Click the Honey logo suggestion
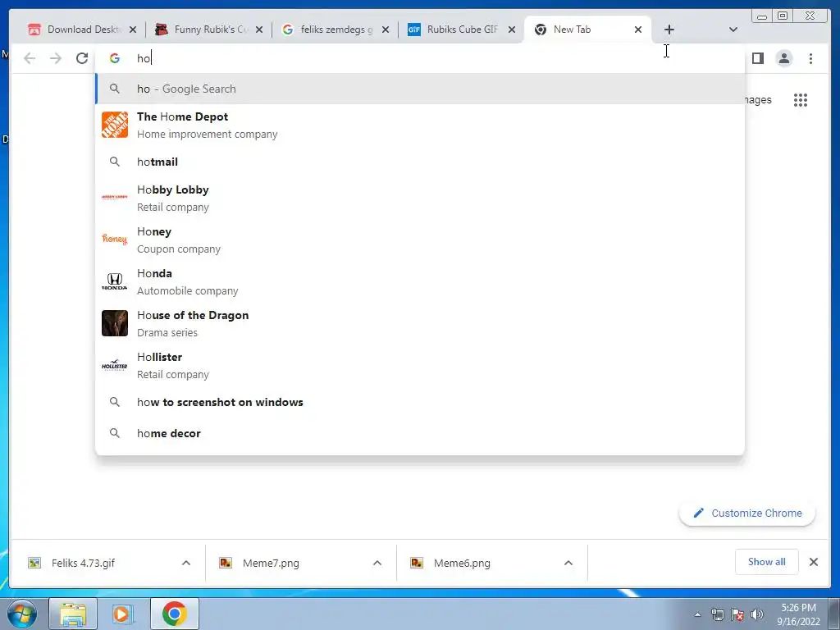 click(115, 240)
